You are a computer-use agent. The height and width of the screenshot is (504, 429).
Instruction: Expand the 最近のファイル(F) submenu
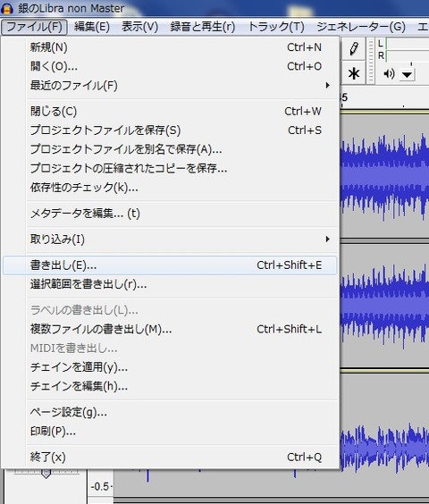pyautogui.click(x=170, y=86)
